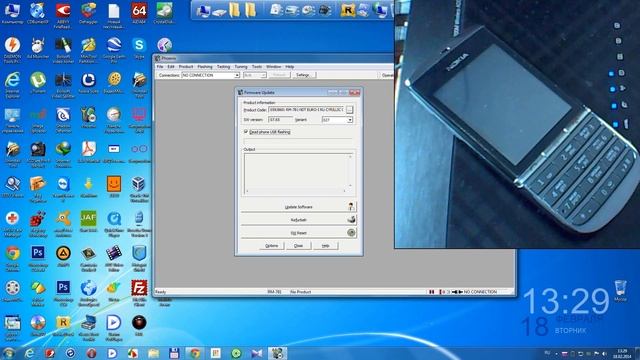Viewport: 640px width, 360px height.
Task: Open the Tuning menu in Phoenix
Action: 241,67
